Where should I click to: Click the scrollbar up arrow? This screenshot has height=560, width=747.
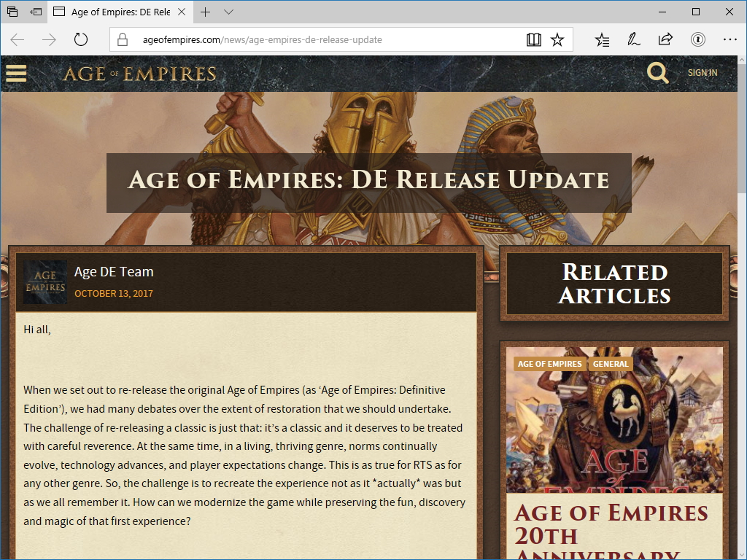click(742, 60)
